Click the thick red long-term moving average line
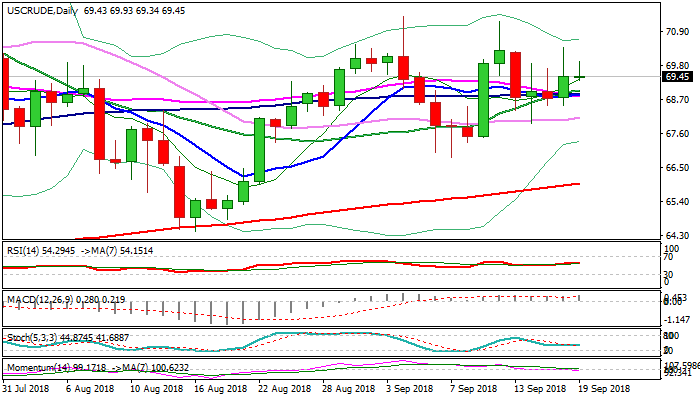Image resolution: width=700 pixels, height=400 pixels. [400, 204]
